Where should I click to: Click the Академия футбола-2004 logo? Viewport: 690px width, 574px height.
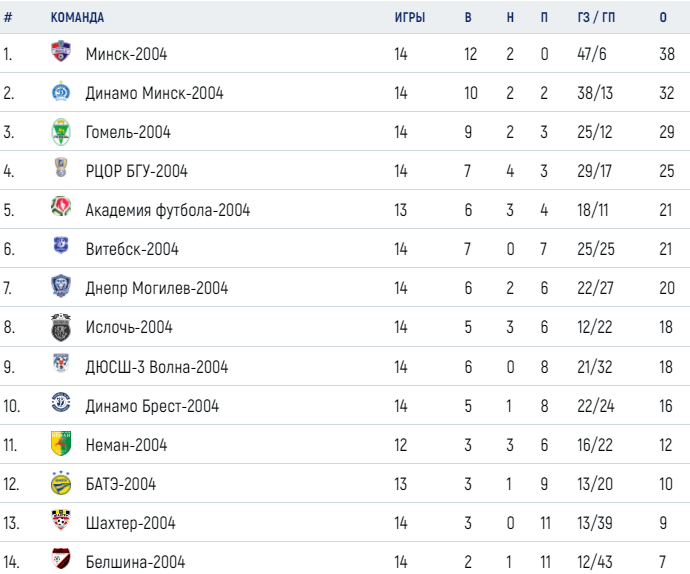(x=61, y=206)
